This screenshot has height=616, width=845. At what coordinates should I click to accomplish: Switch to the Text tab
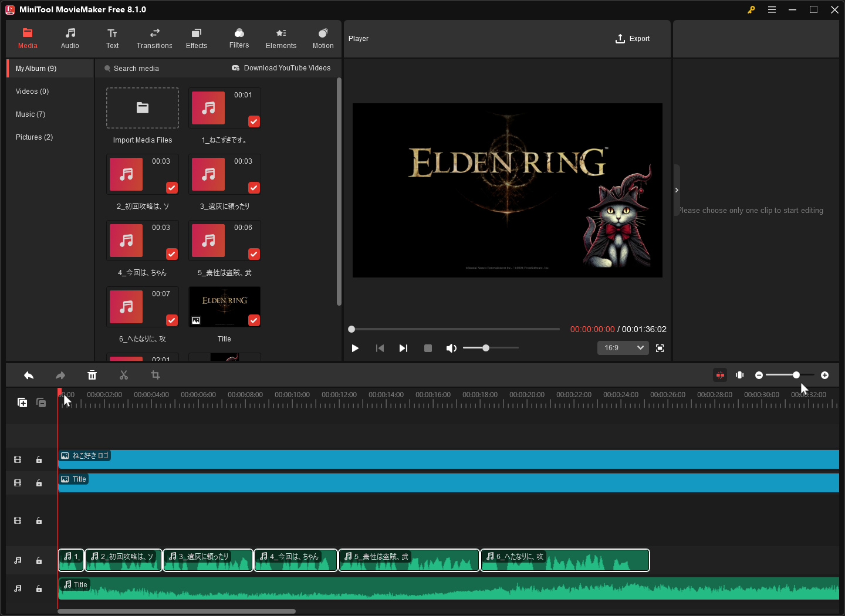112,39
